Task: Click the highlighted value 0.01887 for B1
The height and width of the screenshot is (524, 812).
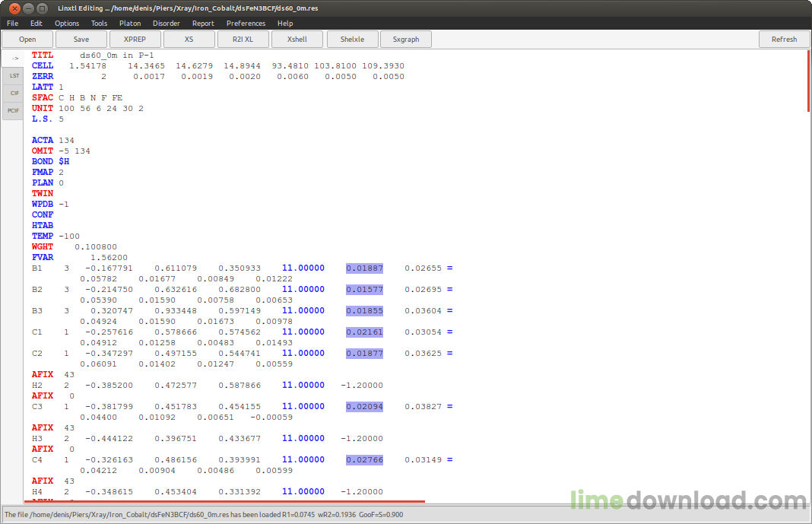Action: click(365, 268)
